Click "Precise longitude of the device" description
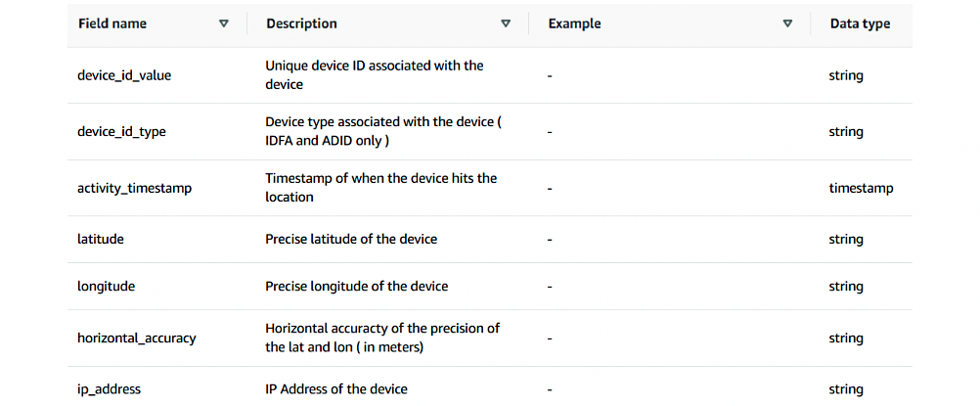The height and width of the screenshot is (406, 980). 356,287
